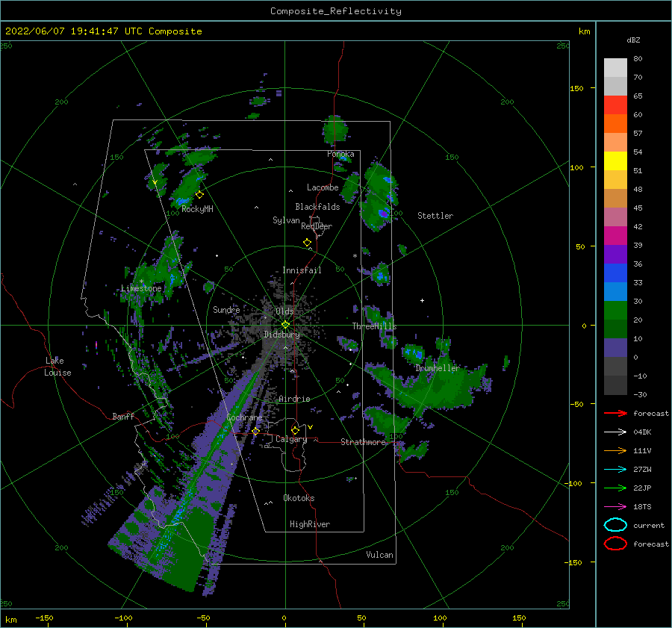
Task: Click the Okotoks label
Action: 299,498
